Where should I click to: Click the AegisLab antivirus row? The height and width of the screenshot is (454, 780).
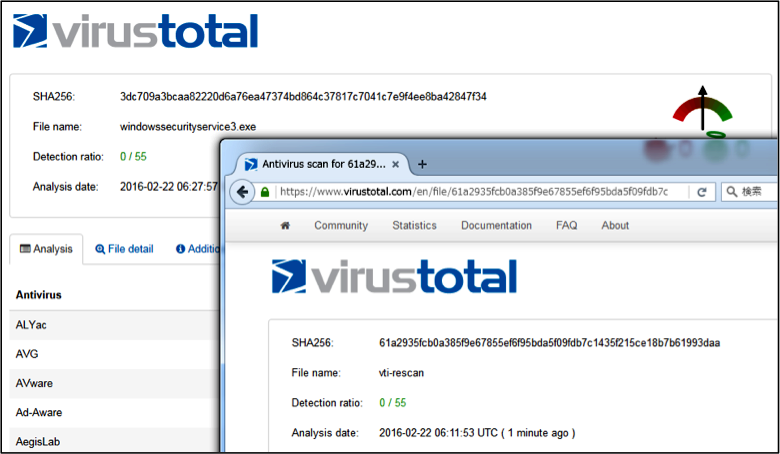114,441
